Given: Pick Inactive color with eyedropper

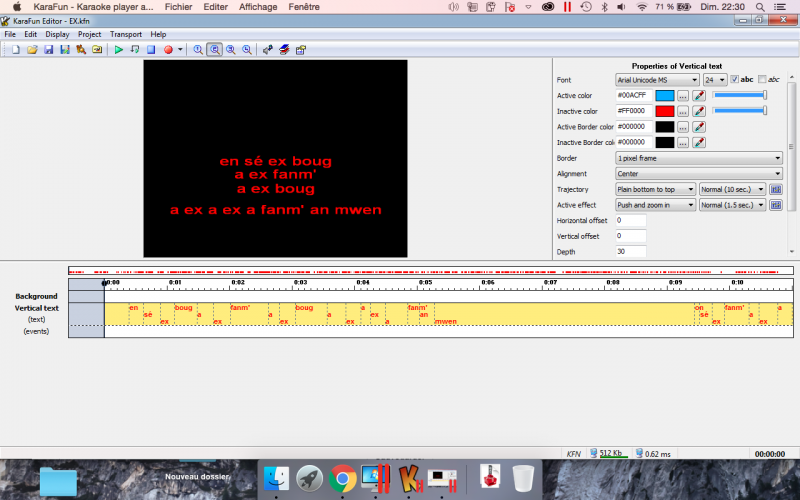Looking at the screenshot, I should pyautogui.click(x=699, y=111).
